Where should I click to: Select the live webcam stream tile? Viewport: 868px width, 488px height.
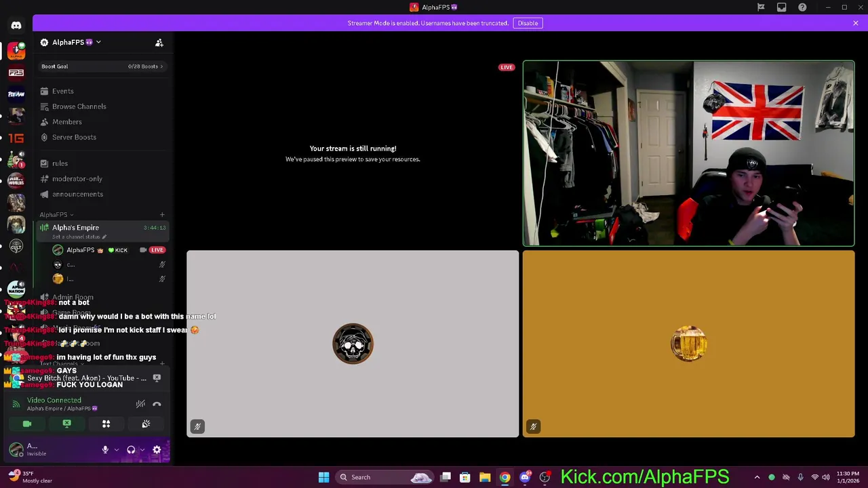[688, 153]
